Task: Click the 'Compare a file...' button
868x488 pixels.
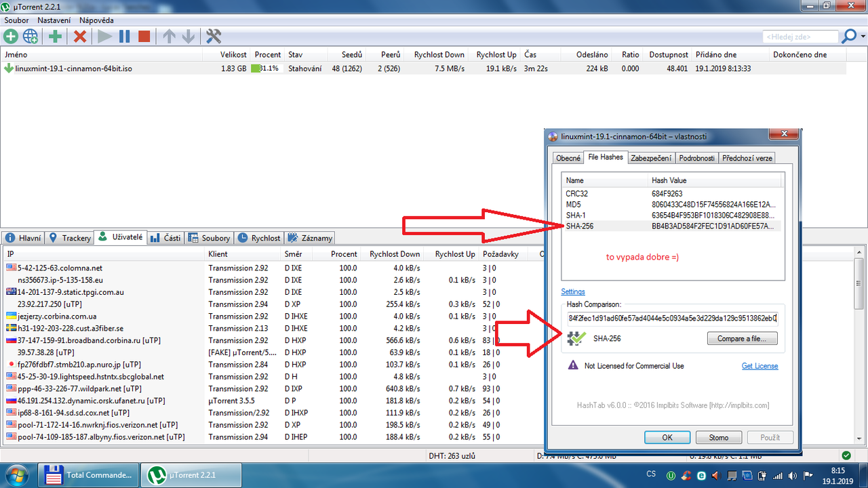Action: tap(743, 339)
